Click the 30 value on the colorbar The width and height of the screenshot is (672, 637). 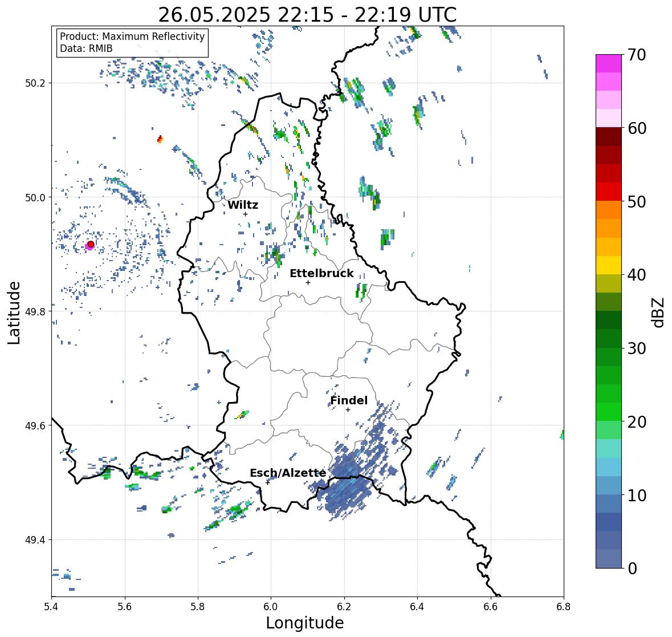coord(637,348)
